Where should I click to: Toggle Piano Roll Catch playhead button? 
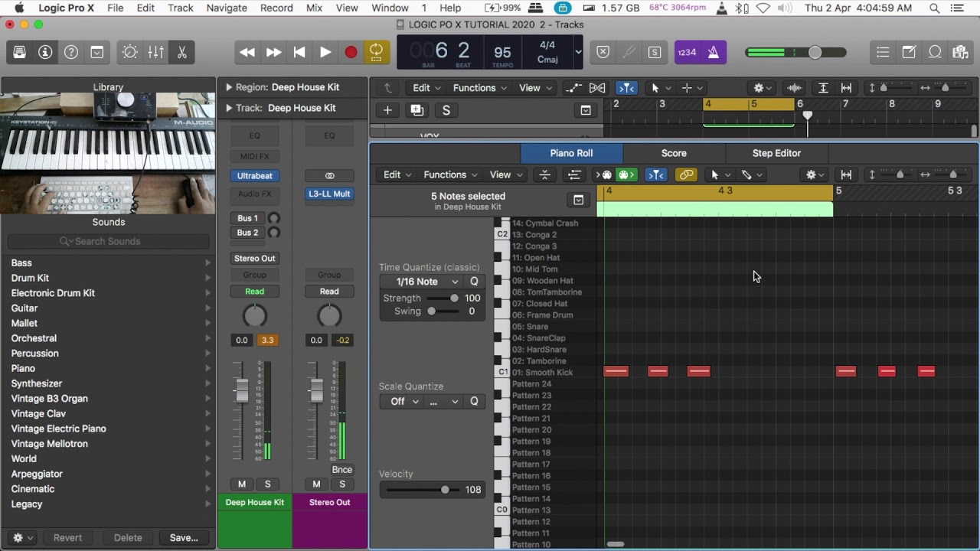pyautogui.click(x=656, y=175)
